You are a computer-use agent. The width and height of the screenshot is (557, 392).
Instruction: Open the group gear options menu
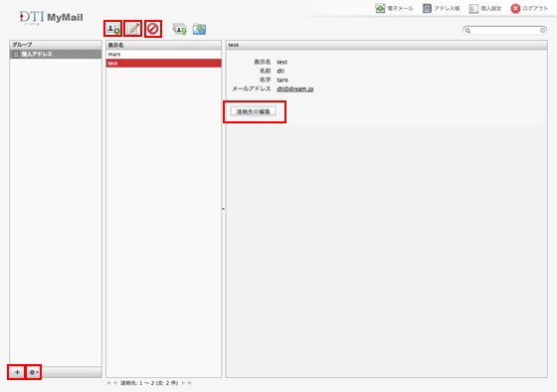[34, 372]
